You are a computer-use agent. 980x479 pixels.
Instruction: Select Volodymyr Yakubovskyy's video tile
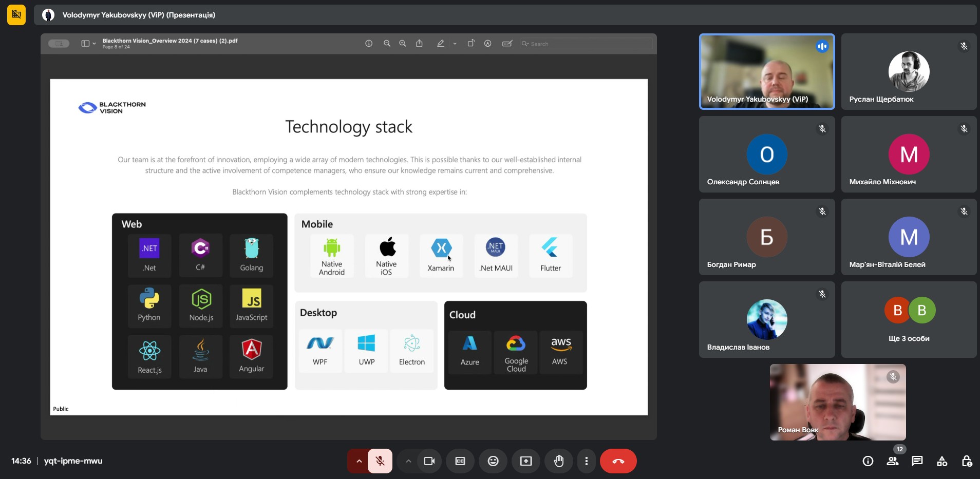coord(766,71)
